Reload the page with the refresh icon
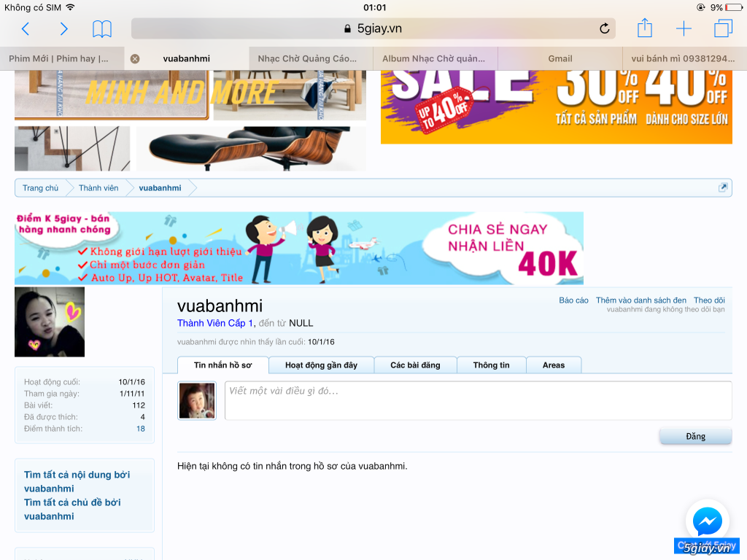747x560 pixels. coord(605,28)
